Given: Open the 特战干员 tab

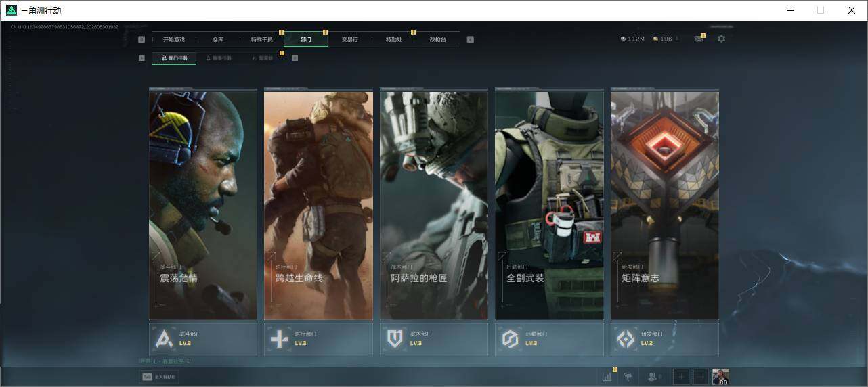Looking at the screenshot, I should (x=262, y=39).
